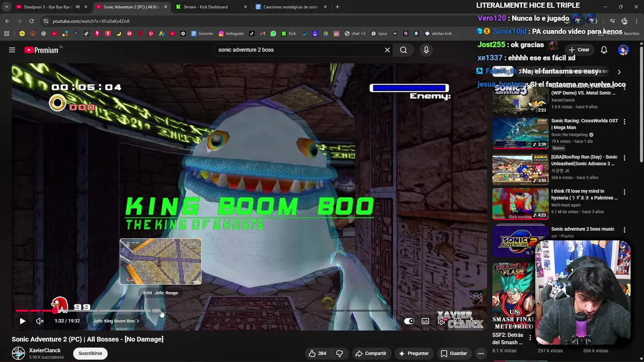
Task: Seek on the red video progress bar
Action: tap(35, 311)
